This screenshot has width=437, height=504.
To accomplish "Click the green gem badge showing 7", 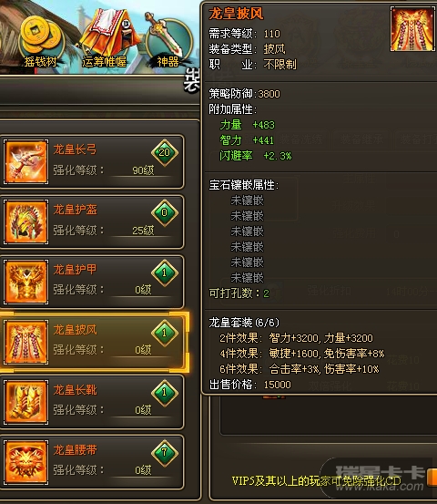I will [165, 453].
